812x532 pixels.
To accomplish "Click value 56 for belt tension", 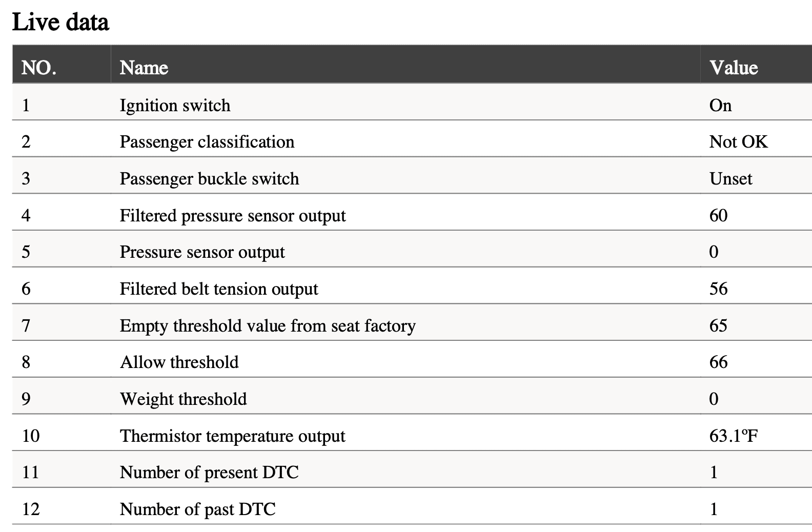I will click(719, 289).
